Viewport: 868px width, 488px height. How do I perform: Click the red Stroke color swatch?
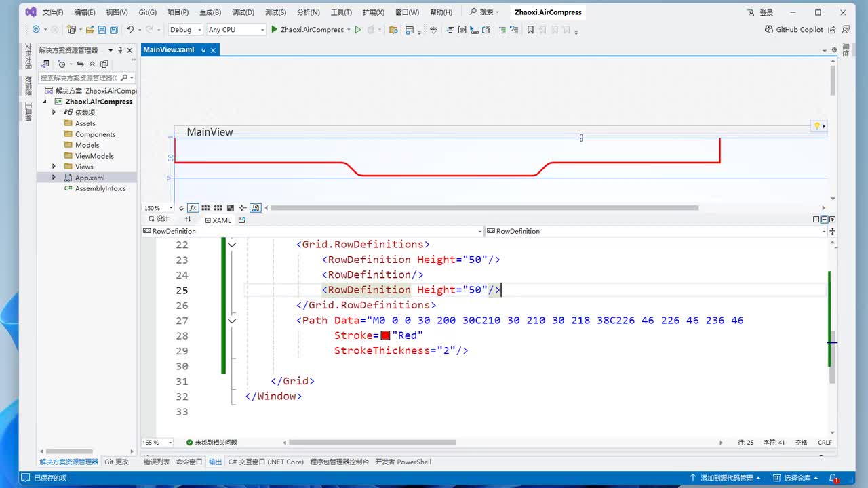(x=385, y=335)
